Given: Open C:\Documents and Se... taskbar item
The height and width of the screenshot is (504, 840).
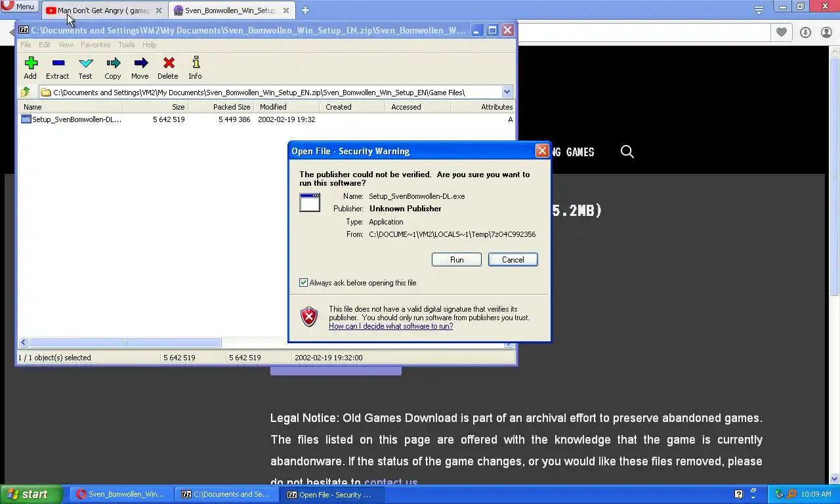Looking at the screenshot, I should click(x=226, y=494).
